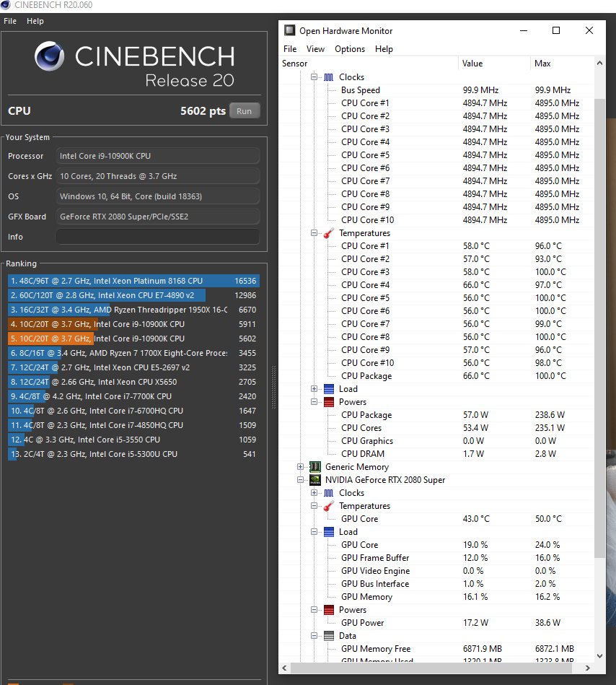Click the horizontal scrollbar right arrow in Hardware Monitor
616x685 pixels.
tap(588, 668)
